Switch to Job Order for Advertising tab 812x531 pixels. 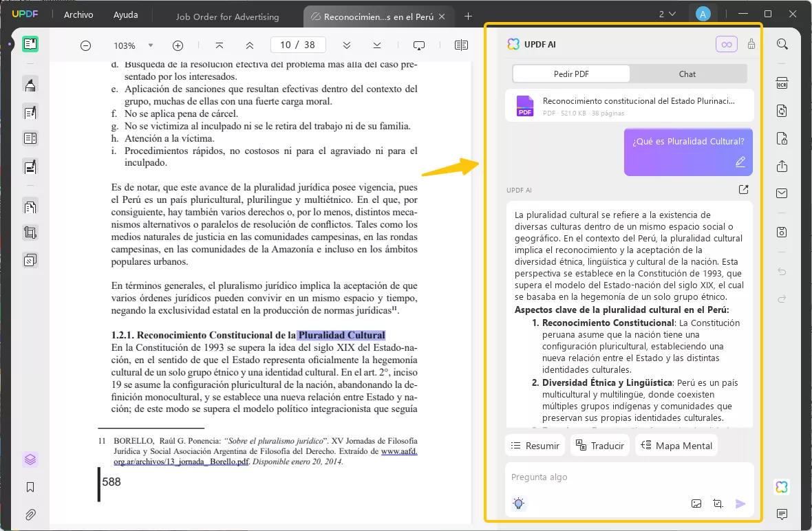pyautogui.click(x=227, y=17)
